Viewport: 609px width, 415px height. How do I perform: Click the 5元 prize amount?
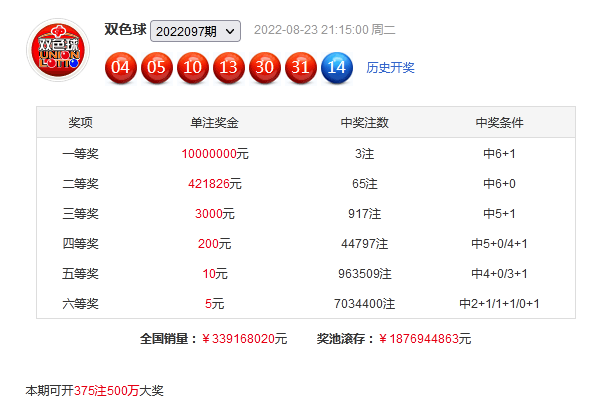click(x=215, y=304)
